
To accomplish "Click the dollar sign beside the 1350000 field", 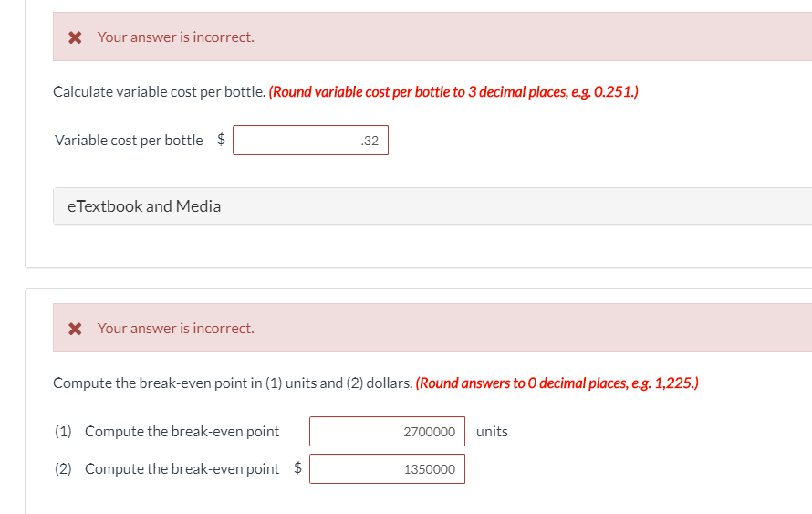I will pyautogui.click(x=297, y=467).
